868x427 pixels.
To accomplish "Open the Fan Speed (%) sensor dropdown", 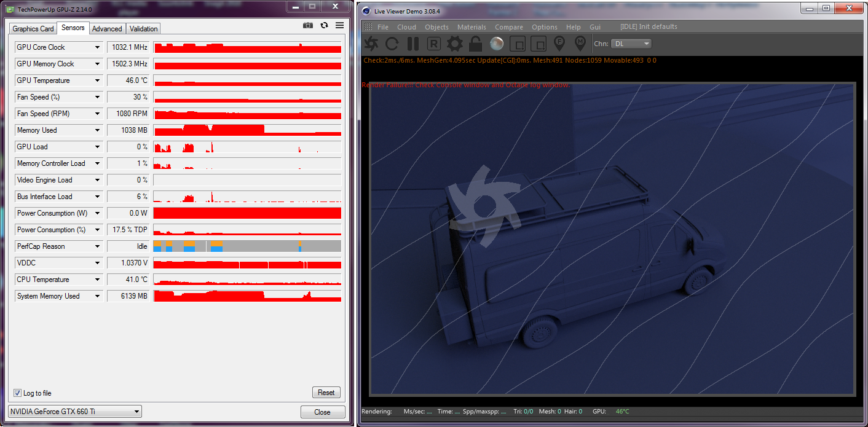I will 97,97.
